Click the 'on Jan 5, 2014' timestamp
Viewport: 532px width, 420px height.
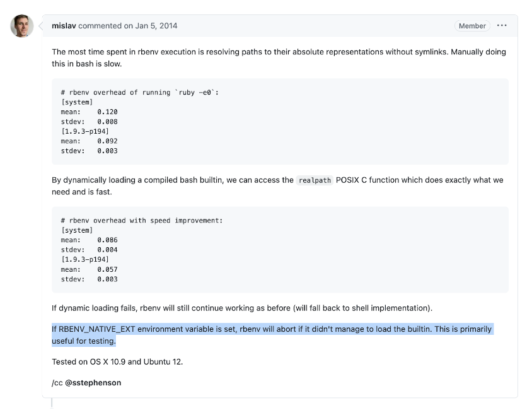pos(150,26)
